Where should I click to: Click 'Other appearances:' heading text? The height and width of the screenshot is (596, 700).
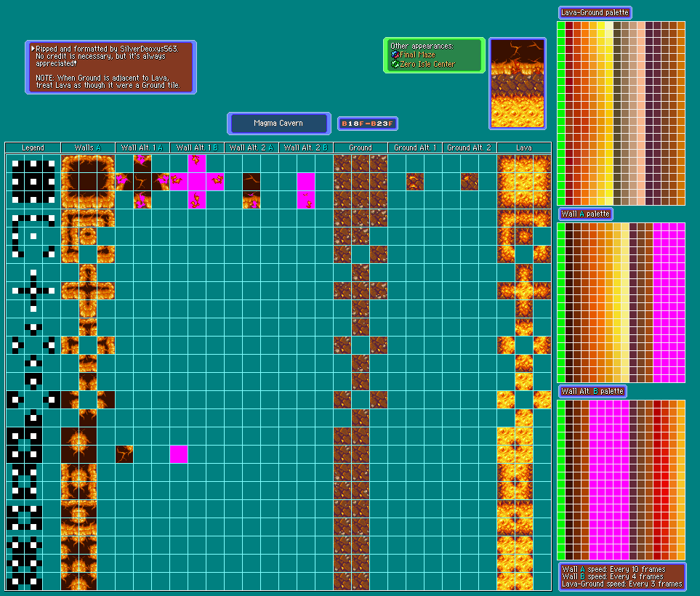[422, 46]
